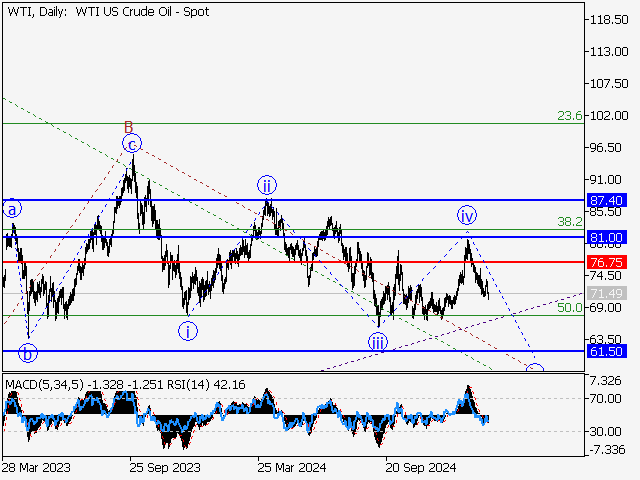
Task: Select the blue 81.00 price tag
Action: point(606,237)
